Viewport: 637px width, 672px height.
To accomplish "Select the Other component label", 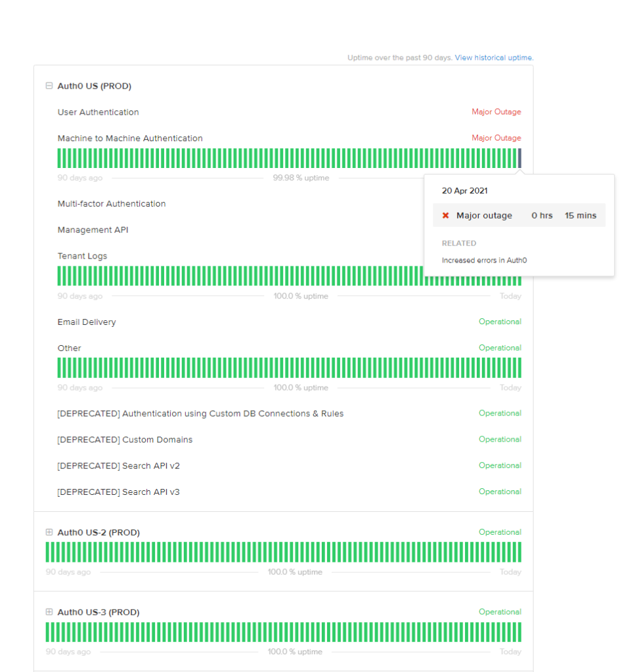I will (x=69, y=348).
